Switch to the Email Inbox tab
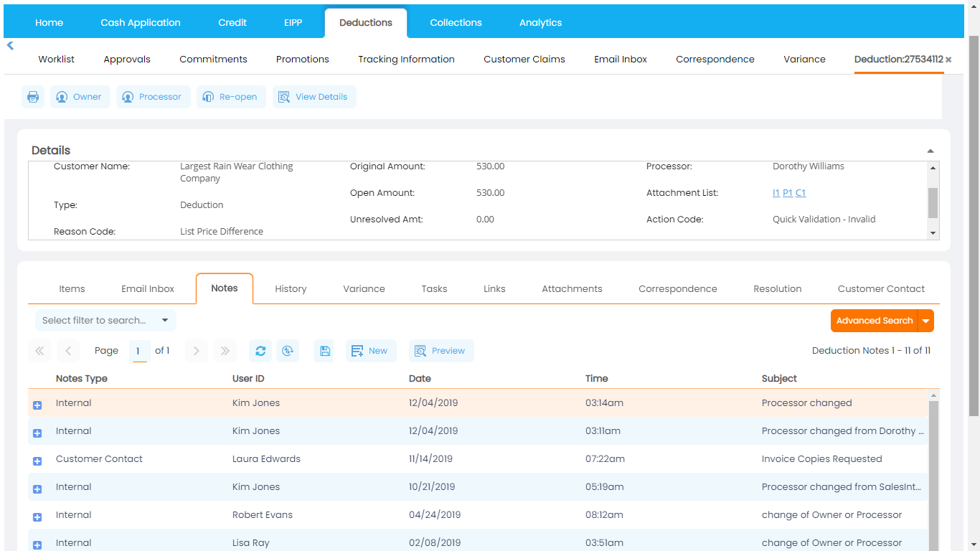Image resolution: width=980 pixels, height=551 pixels. tap(147, 288)
